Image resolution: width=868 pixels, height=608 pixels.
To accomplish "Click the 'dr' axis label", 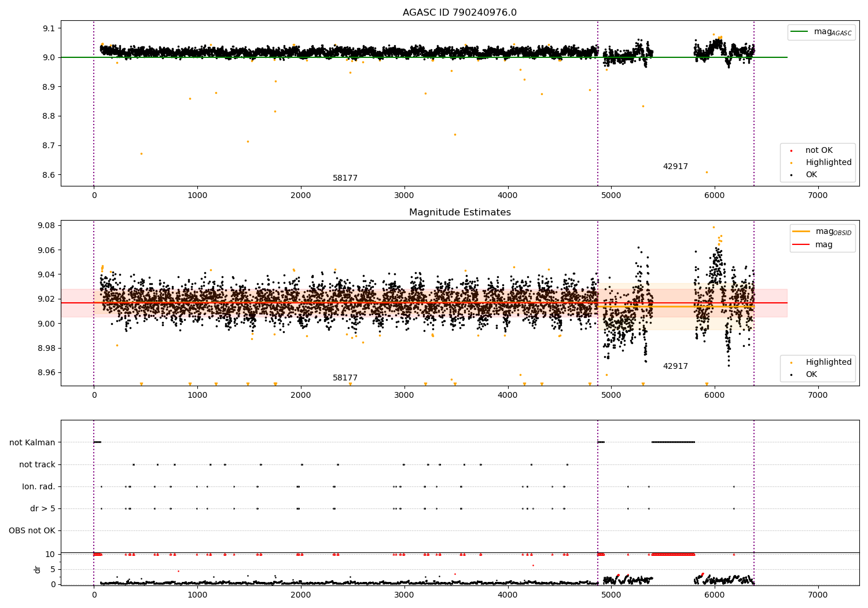I will 38,569.
